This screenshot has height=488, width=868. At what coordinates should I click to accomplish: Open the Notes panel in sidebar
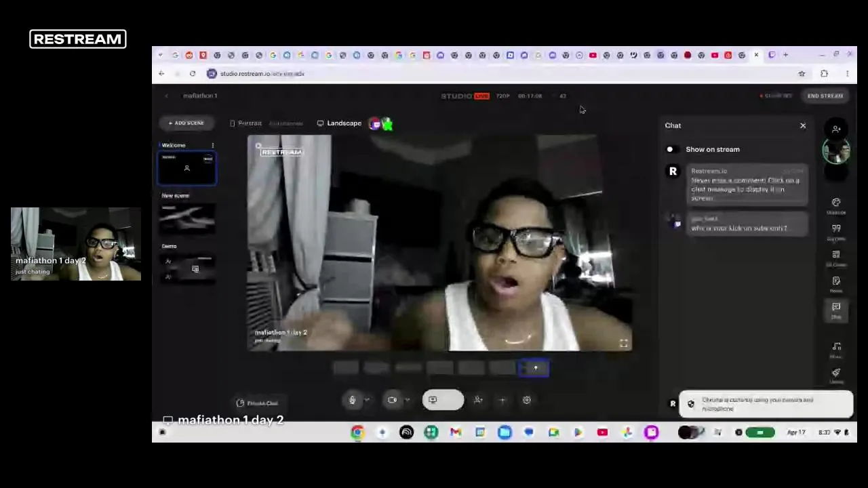click(836, 285)
